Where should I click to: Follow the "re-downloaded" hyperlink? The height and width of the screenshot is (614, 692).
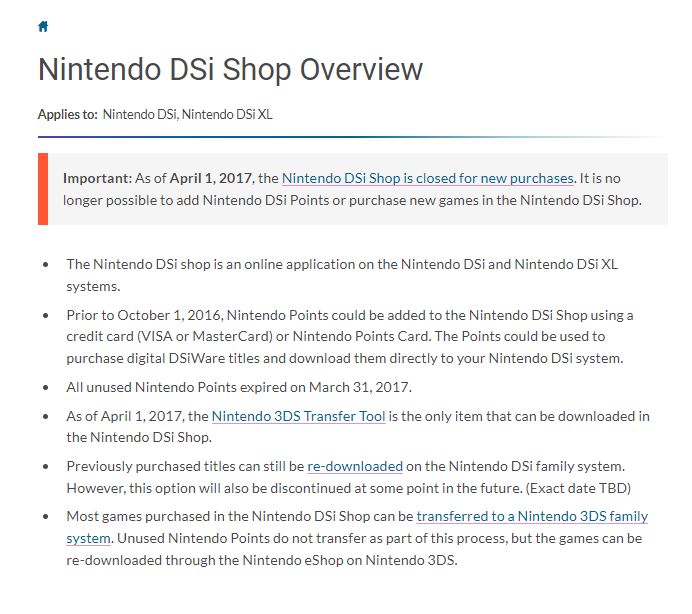pyautogui.click(x=355, y=466)
